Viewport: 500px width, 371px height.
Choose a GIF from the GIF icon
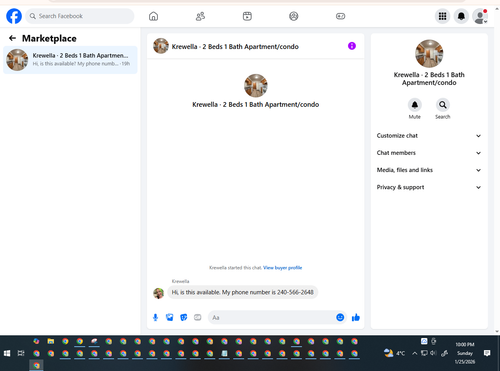[198, 317]
